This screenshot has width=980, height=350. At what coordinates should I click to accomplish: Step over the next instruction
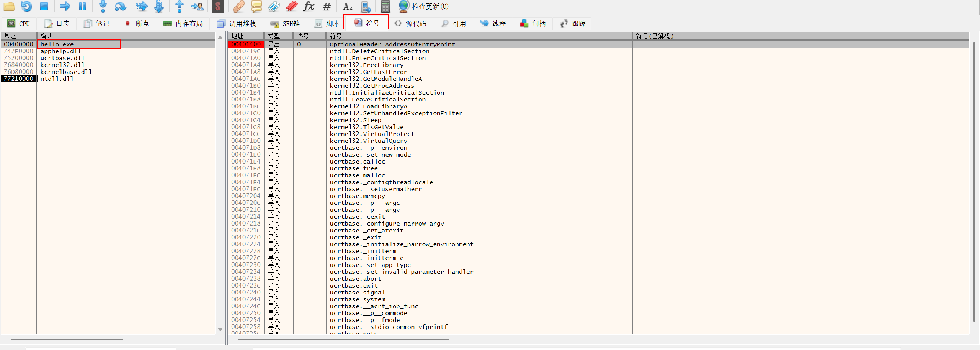(120, 6)
